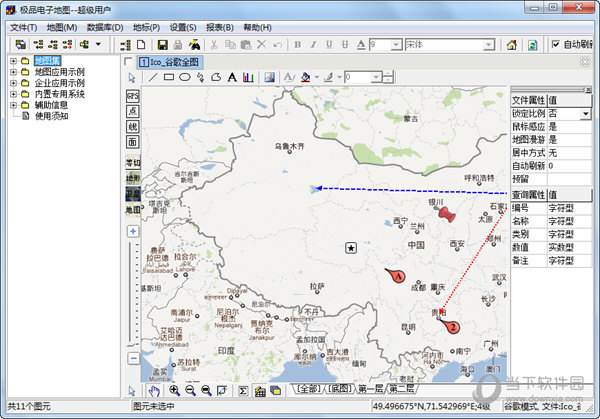Switch to the [全部] layer tab
Image resolution: width=600 pixels, height=419 pixels.
click(x=308, y=389)
